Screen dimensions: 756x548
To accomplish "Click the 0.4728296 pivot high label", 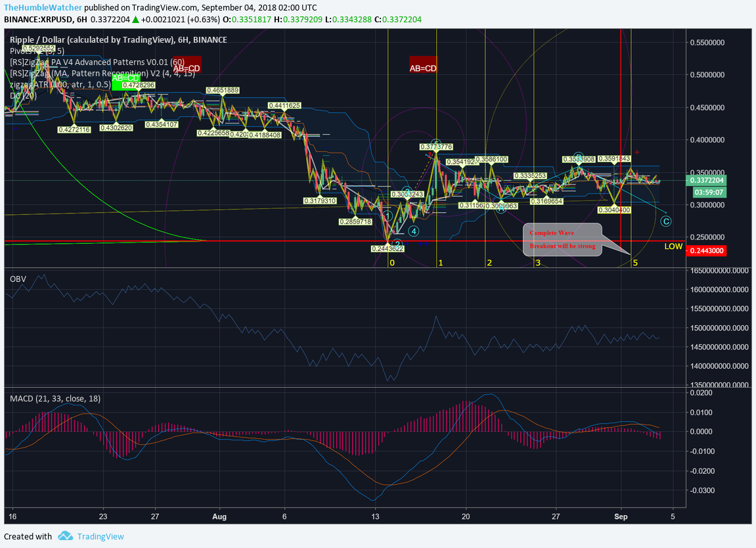I will coord(139,85).
